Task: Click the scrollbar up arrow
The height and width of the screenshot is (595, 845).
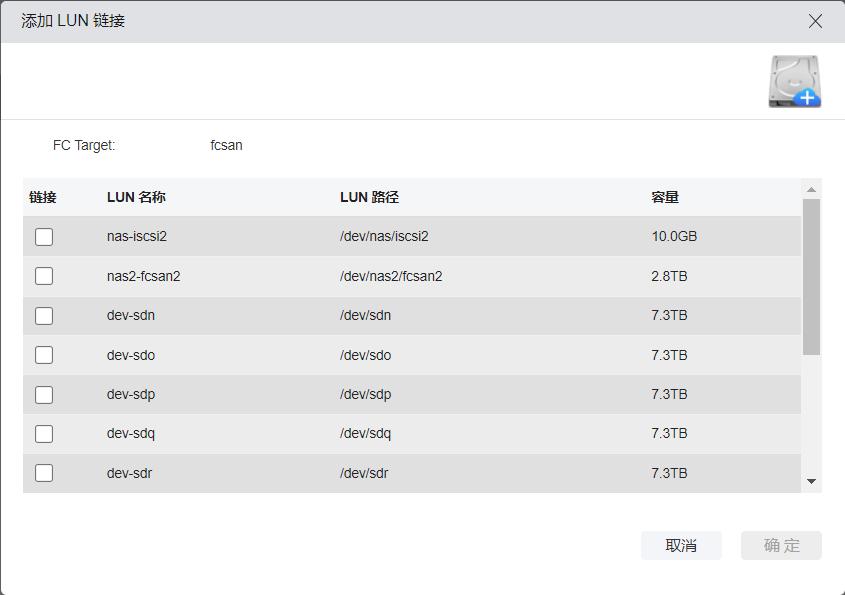Action: click(811, 189)
